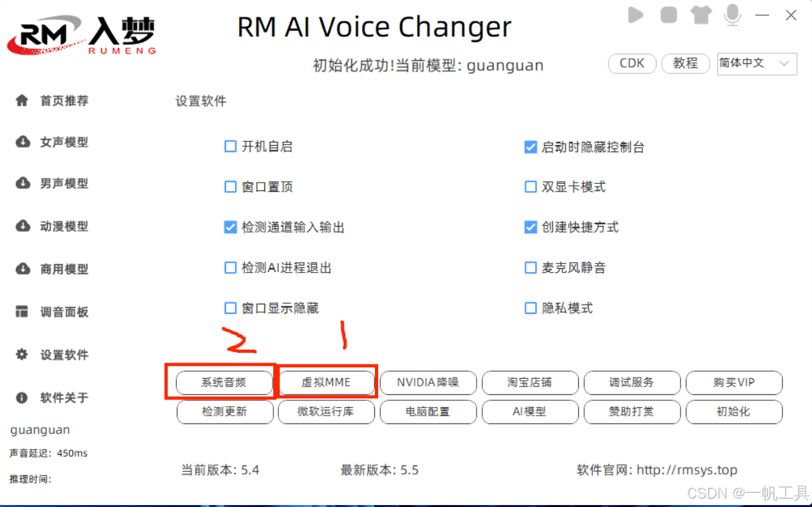Click the guanguan model name in sidebar

(x=40, y=431)
